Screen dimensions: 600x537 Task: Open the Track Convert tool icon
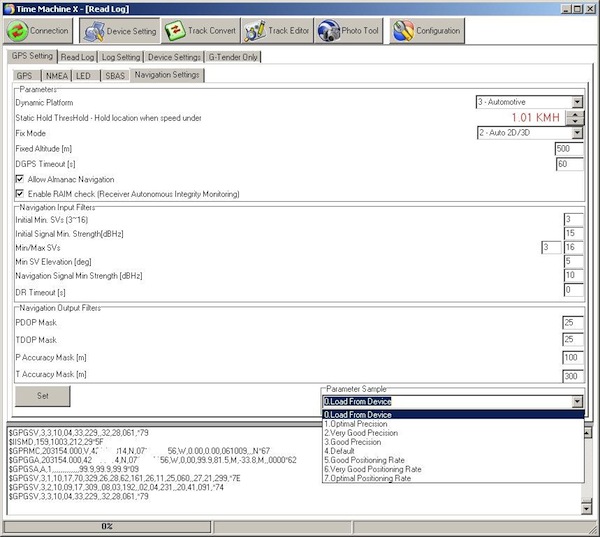pyautogui.click(x=175, y=31)
